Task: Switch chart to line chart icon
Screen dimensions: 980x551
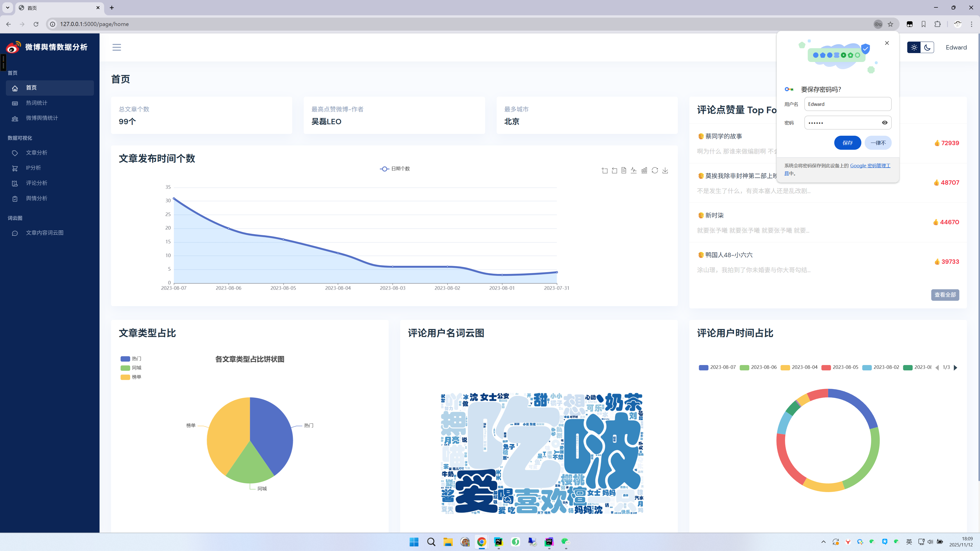Action: (633, 170)
